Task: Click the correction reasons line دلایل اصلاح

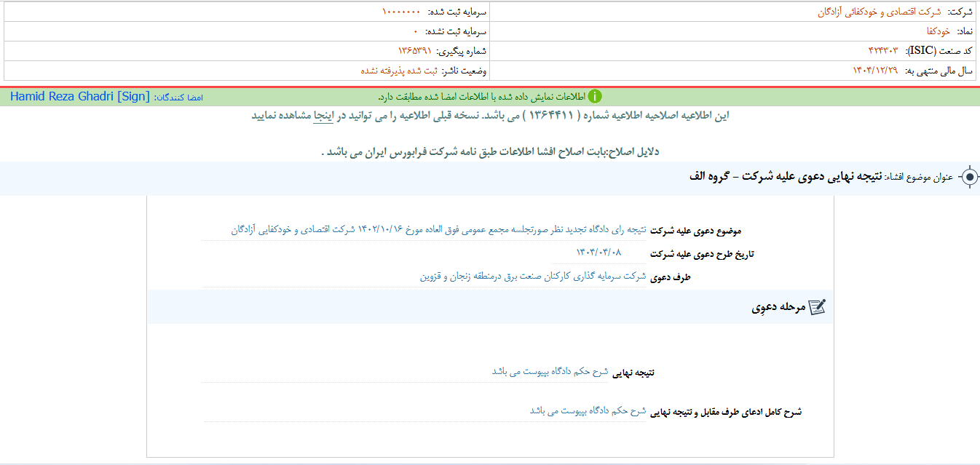Action: 490,152
